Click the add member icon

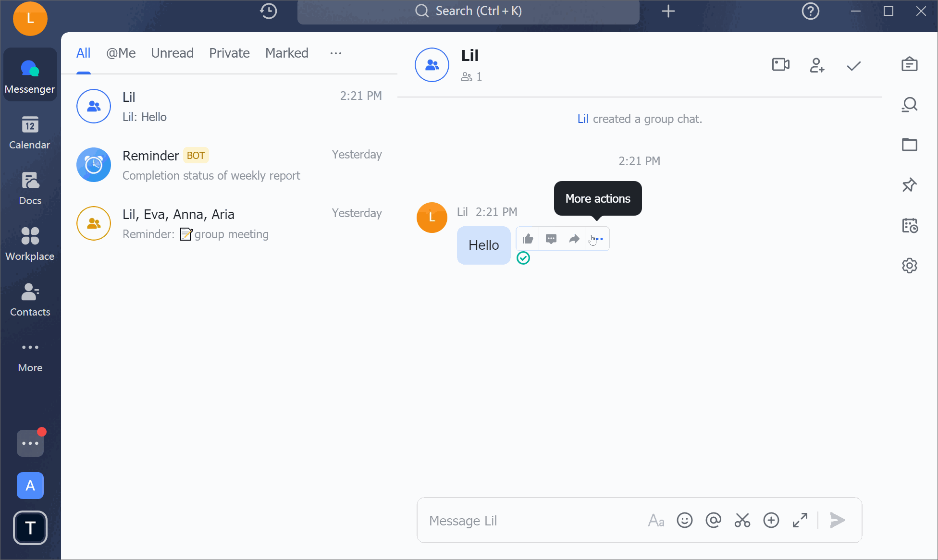click(x=817, y=64)
